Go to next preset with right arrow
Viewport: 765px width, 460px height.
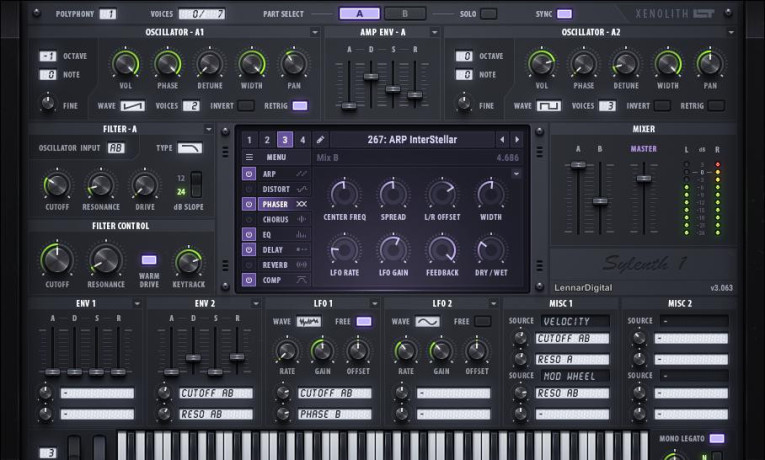(x=517, y=140)
